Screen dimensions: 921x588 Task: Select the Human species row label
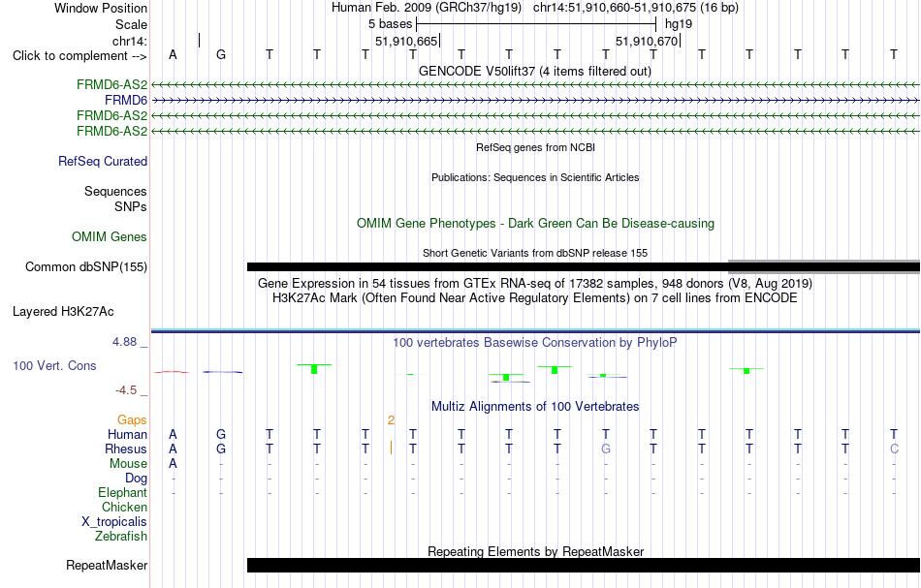(127, 435)
